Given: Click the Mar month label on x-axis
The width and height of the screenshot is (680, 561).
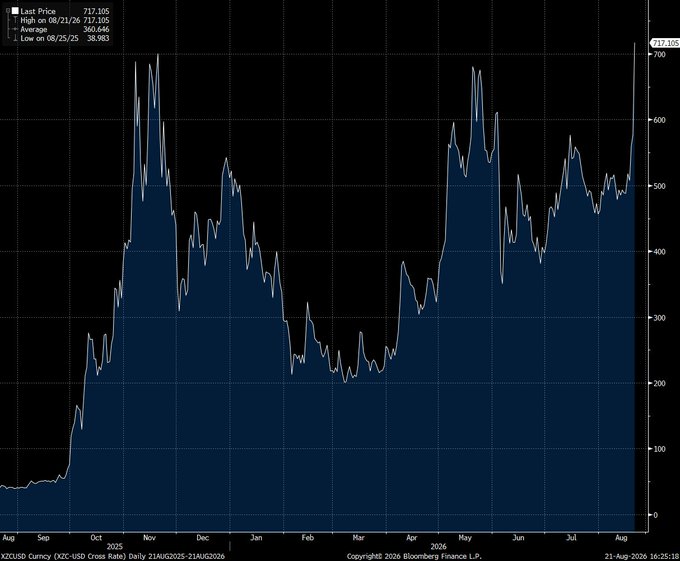Looking at the screenshot, I should (358, 538).
